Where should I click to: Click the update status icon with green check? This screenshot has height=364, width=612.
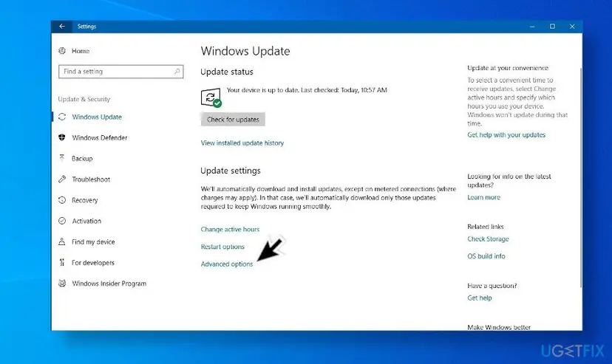tap(211, 97)
